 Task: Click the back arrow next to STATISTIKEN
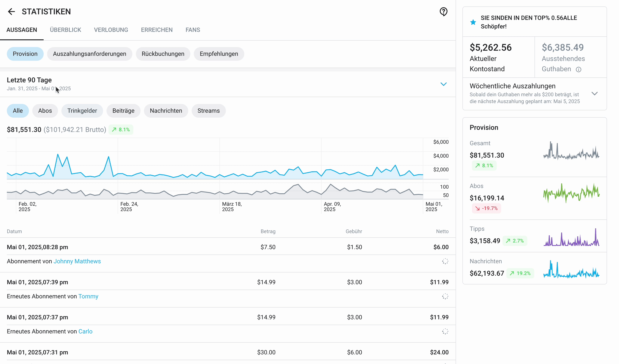point(11,12)
